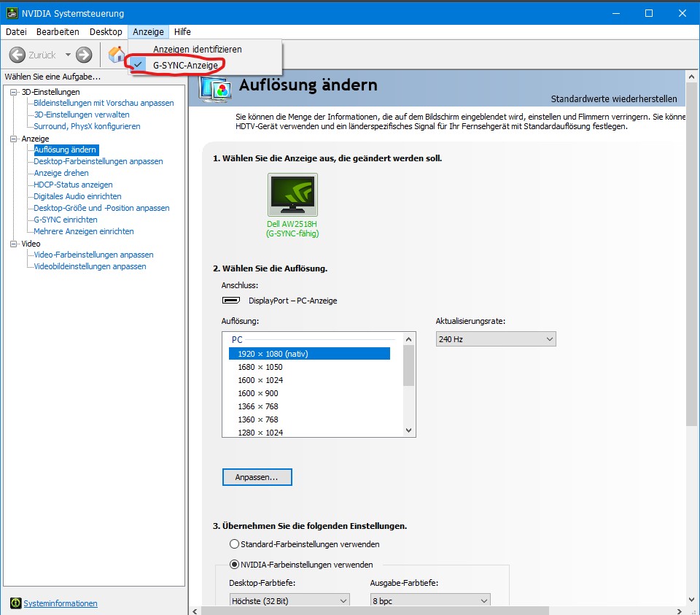700x615 pixels.
Task: Open Digitales Audio einrichten
Action: click(78, 196)
